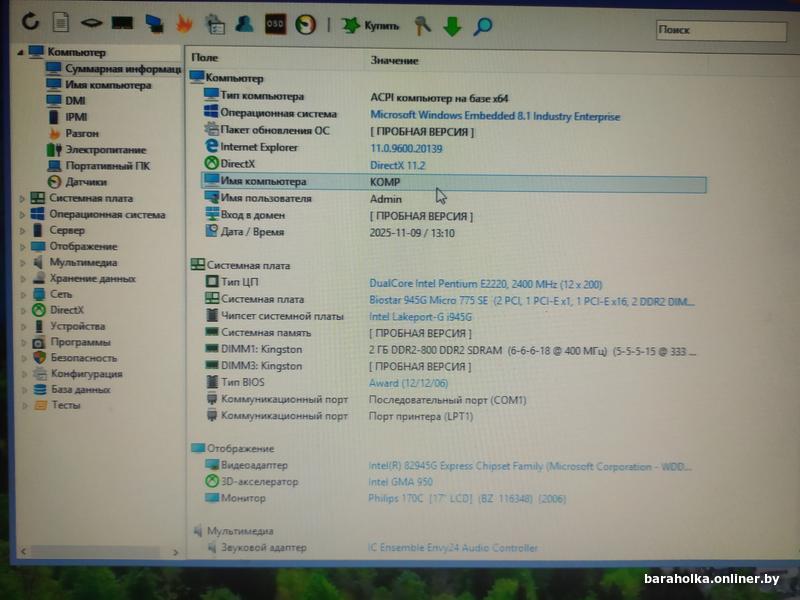Expand the DirectX tree node

(x=23, y=310)
